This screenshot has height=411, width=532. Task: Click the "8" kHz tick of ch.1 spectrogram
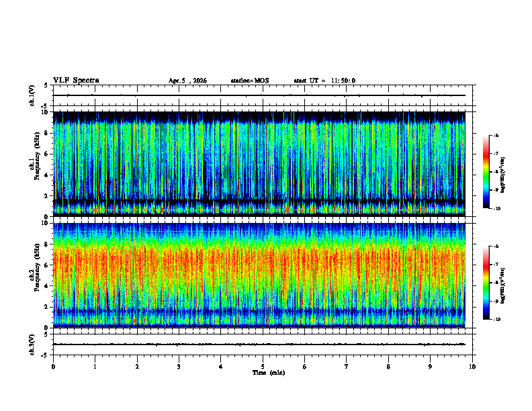tap(47, 133)
